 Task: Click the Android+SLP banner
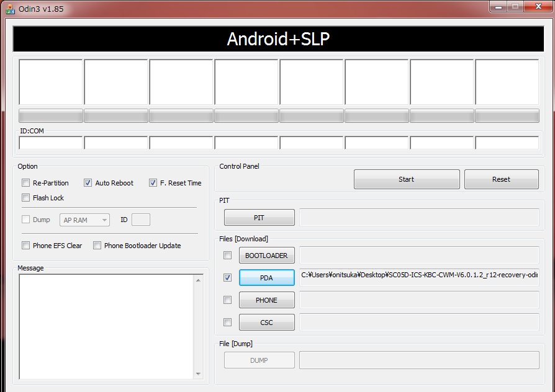click(x=278, y=39)
